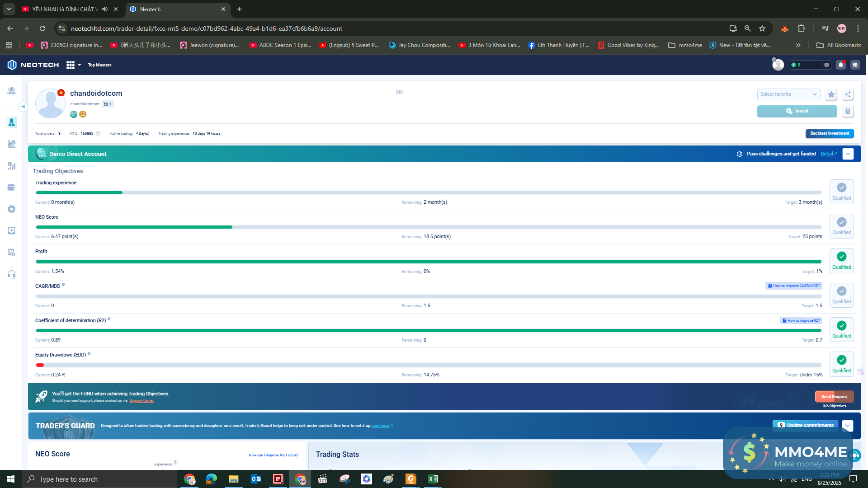Open the Select favorite dropdown
The image size is (868, 488).
[x=788, y=94]
